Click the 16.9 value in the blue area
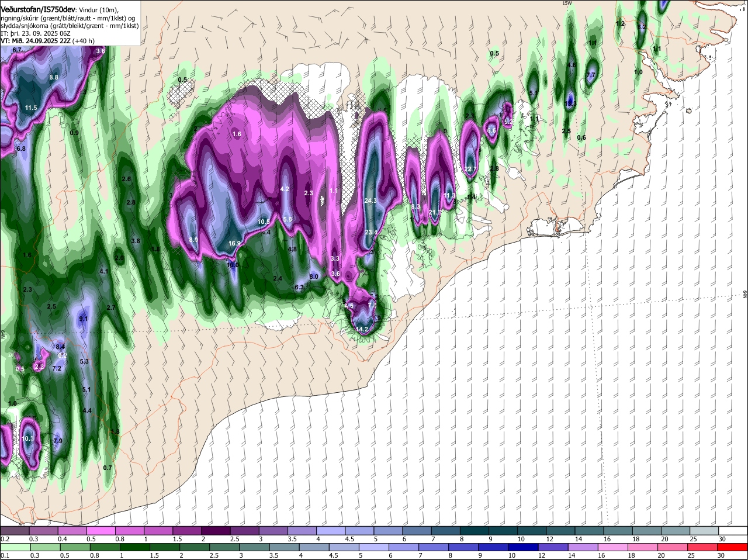Viewport: 748px width, 560px height. (x=234, y=243)
